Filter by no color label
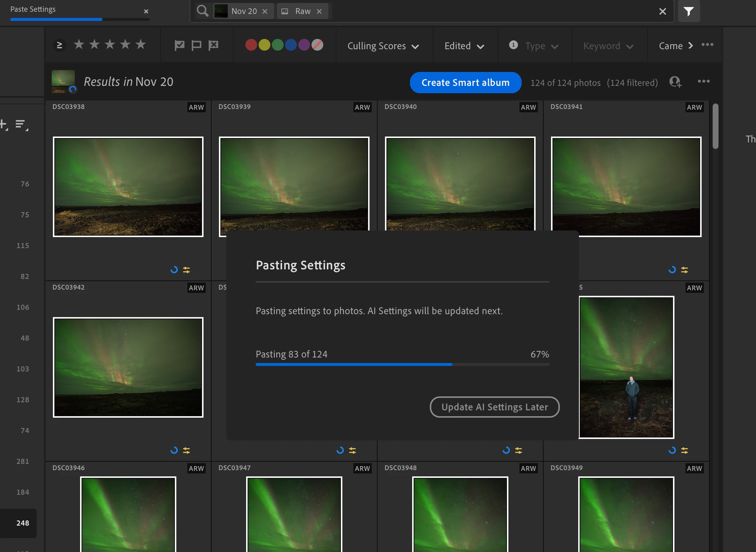This screenshot has height=552, width=756. click(317, 45)
